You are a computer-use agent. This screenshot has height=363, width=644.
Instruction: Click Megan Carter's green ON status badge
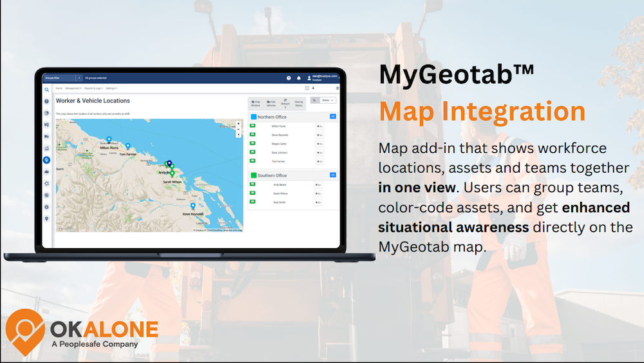click(x=252, y=144)
